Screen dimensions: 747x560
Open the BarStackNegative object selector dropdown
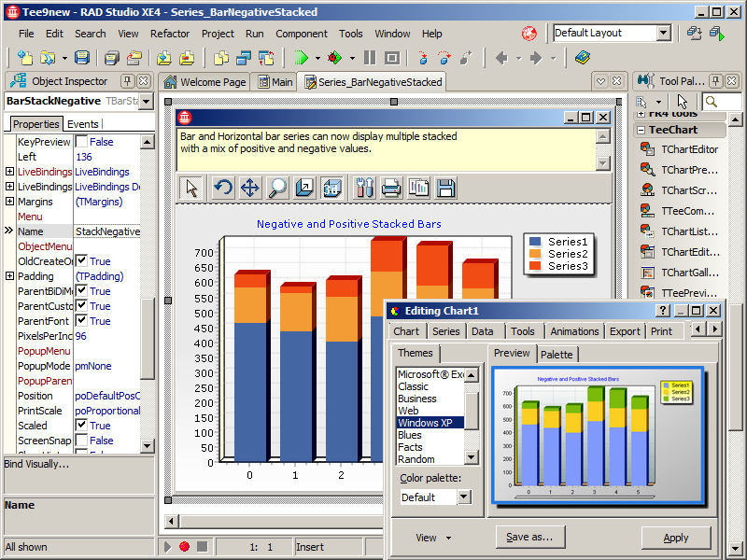point(147,101)
